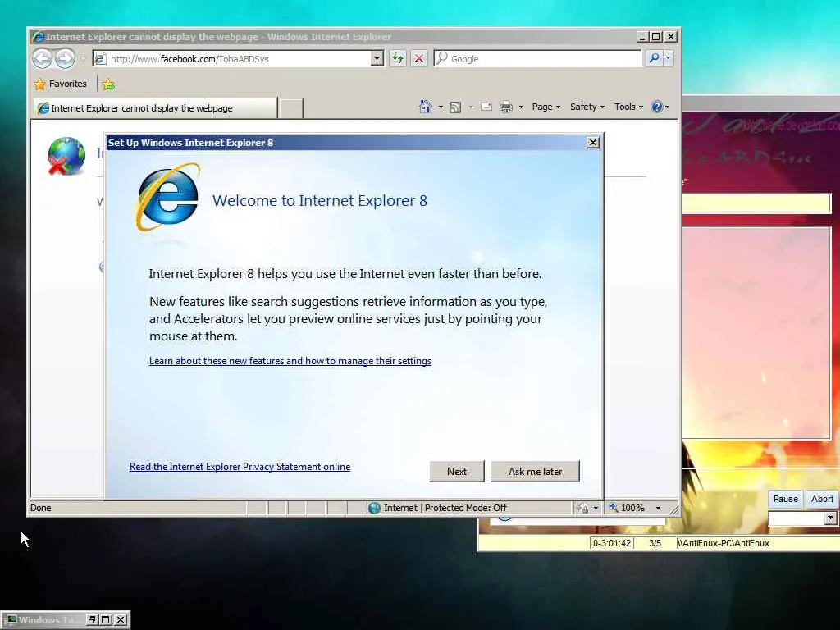Click the Home icon in command bar
This screenshot has height=630, width=840.
tap(426, 107)
